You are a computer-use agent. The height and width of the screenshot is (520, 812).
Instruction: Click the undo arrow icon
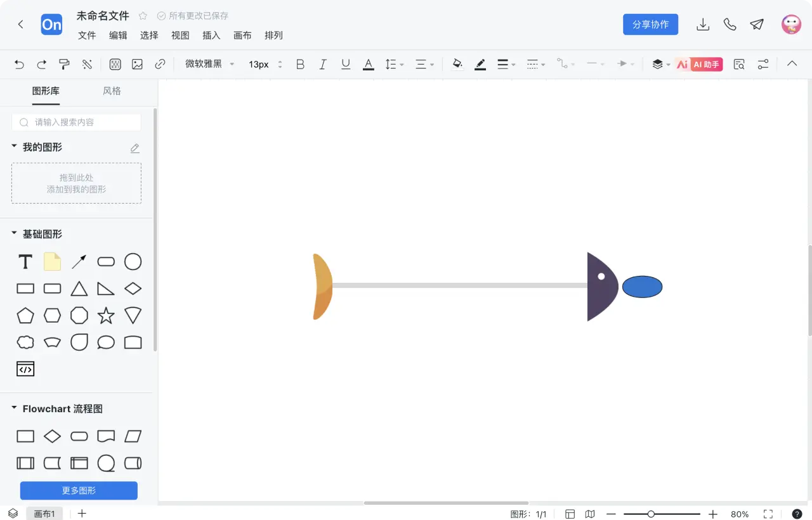point(19,64)
